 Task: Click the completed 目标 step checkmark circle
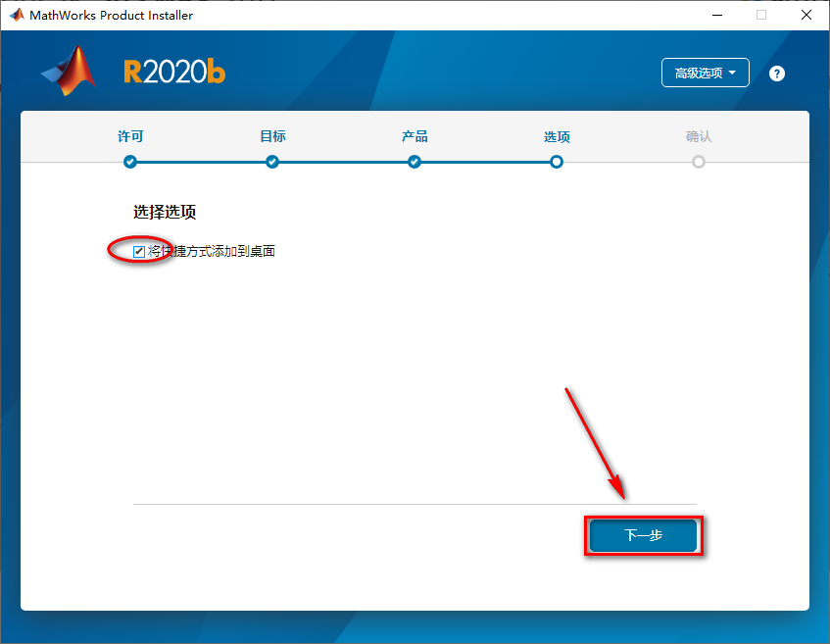pos(272,162)
